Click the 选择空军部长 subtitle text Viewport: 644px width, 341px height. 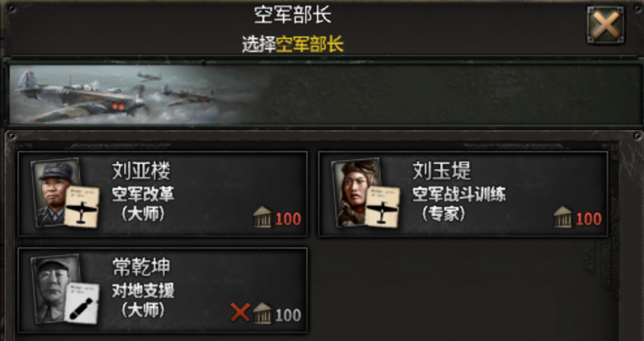pos(293,44)
